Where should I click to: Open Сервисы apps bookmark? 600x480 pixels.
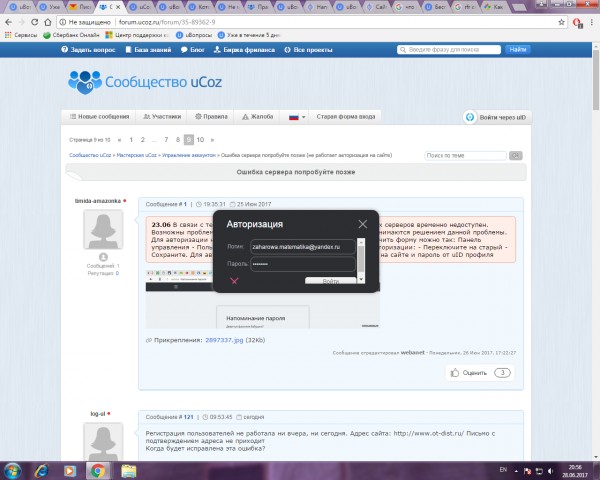click(21, 35)
